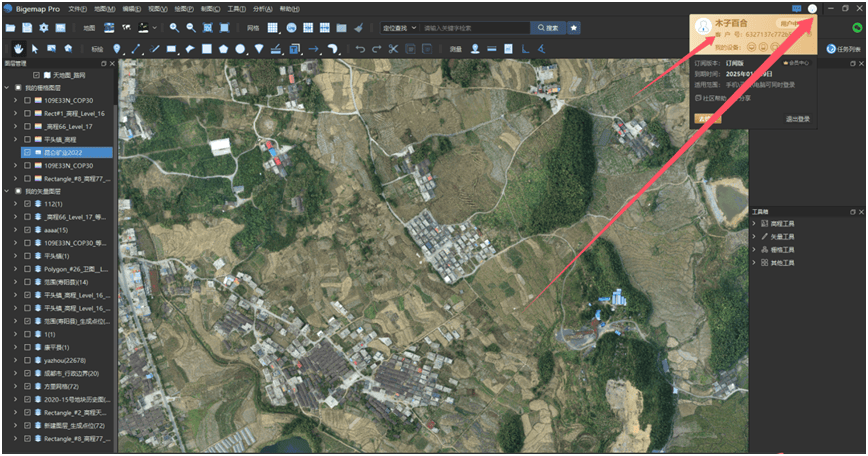
Task: Collapse the 我的矢量图层 group
Action: [7, 191]
